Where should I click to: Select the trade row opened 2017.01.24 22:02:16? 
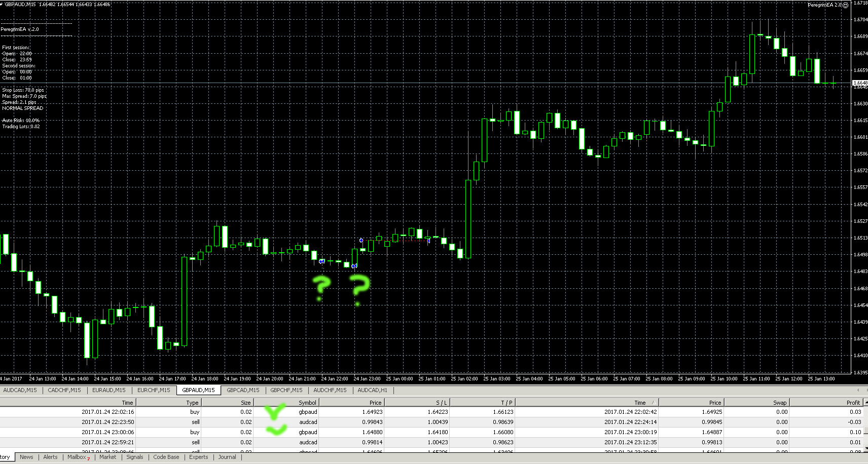pos(431,412)
